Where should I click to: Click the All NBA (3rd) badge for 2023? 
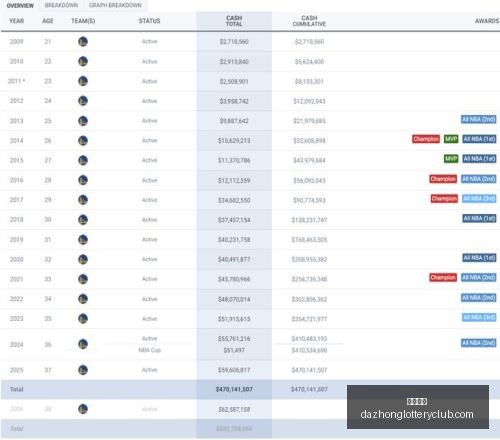point(479,317)
